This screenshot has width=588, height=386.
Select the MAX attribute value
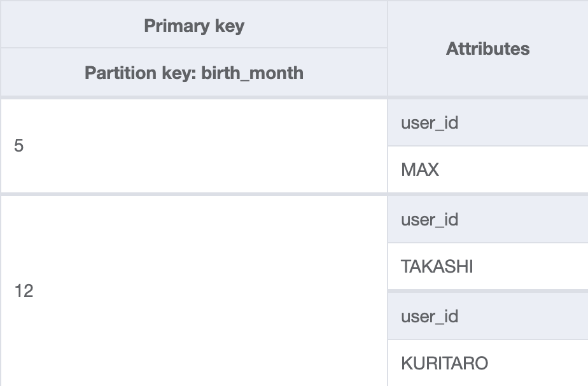point(420,170)
